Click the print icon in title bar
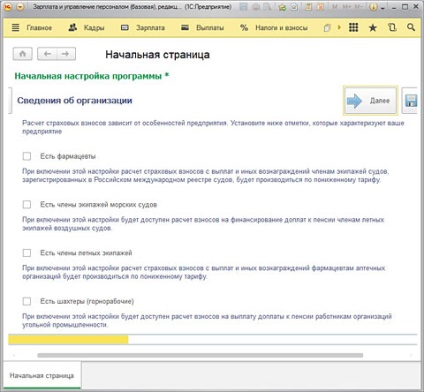The width and height of the screenshot is (424, 392). point(256,7)
